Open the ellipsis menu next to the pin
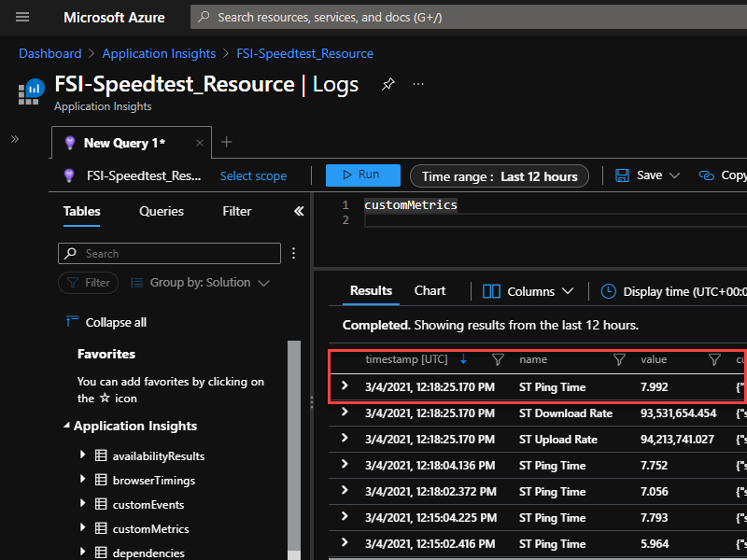 coord(417,84)
